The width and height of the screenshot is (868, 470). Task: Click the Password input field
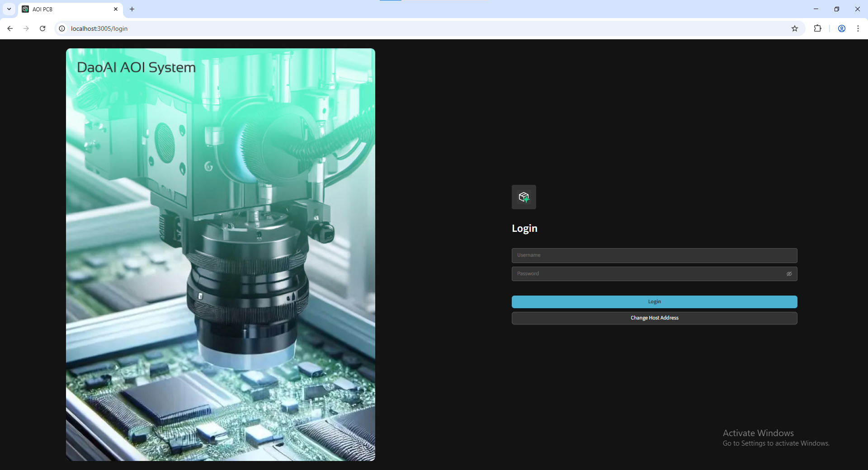(646, 274)
